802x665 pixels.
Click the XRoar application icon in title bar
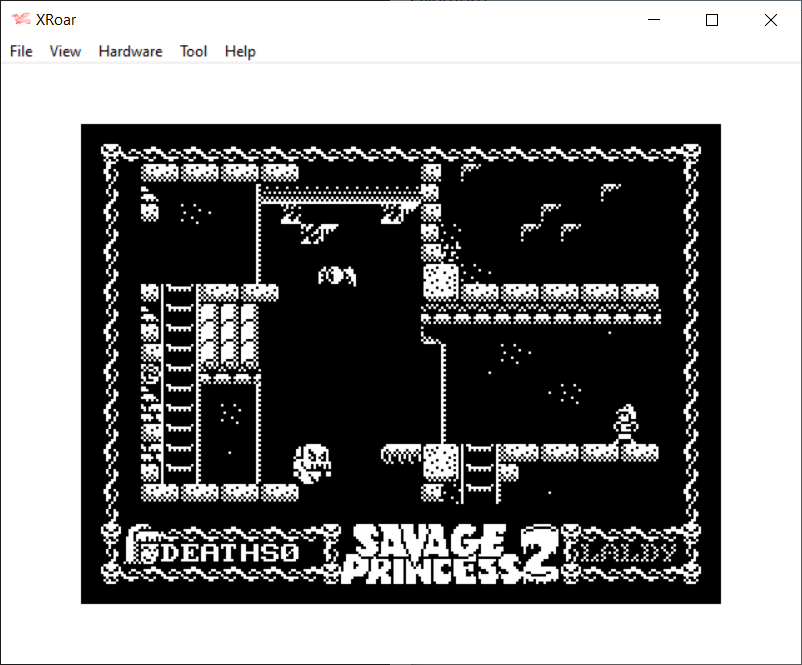21,19
